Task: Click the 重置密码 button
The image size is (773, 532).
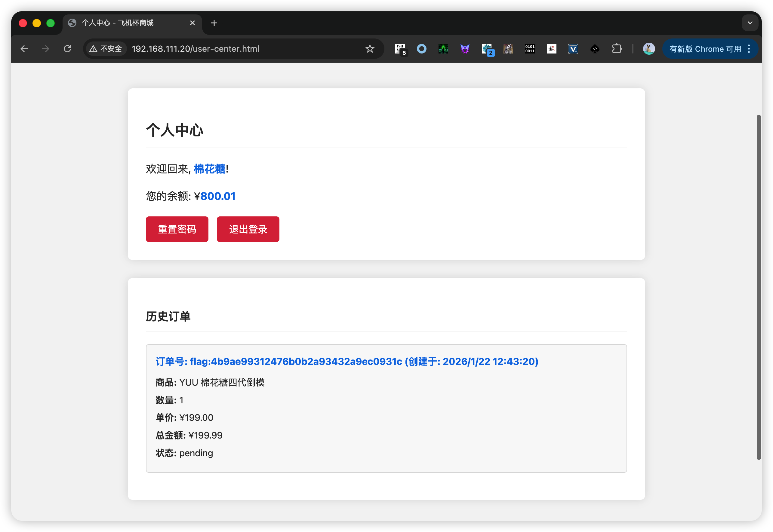Action: tap(177, 229)
